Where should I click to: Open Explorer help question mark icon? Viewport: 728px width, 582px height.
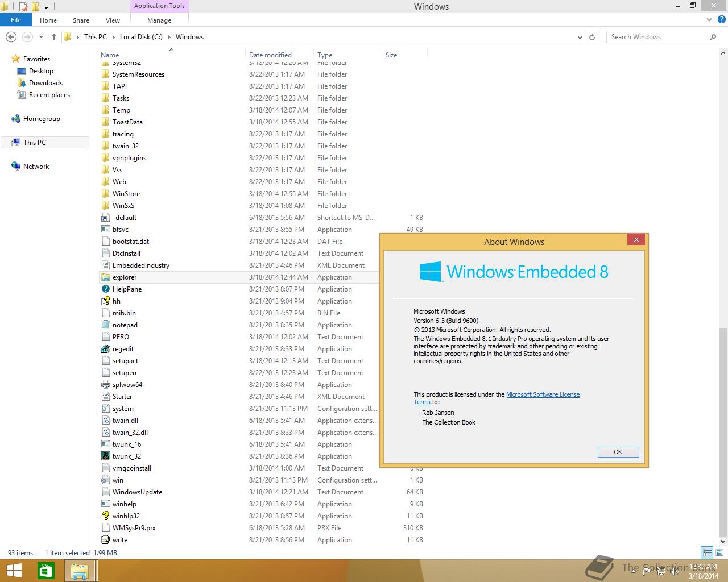(x=722, y=20)
